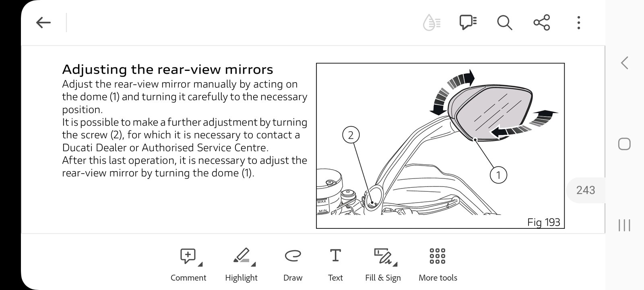Toggle Liquid Mode reading view
This screenshot has width=644, height=290.
click(431, 23)
